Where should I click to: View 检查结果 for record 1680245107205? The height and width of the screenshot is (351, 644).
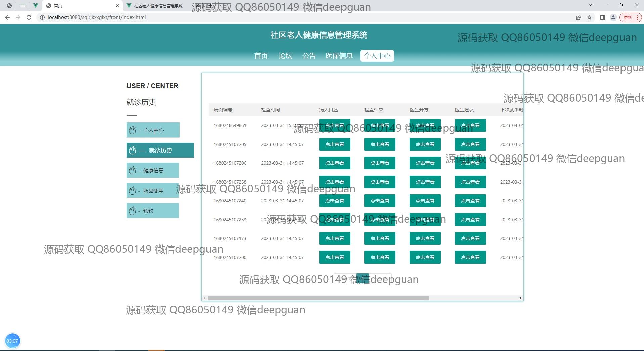(379, 144)
